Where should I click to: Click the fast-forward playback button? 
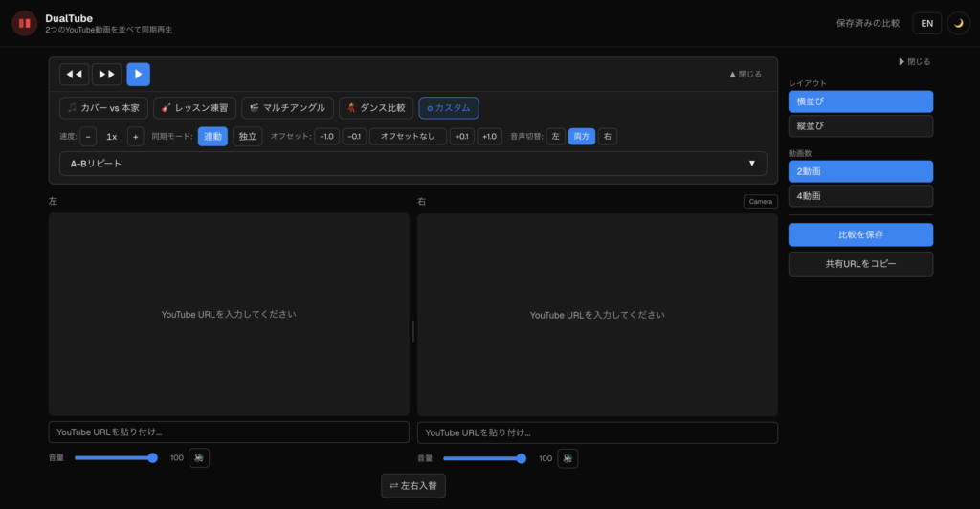106,75
